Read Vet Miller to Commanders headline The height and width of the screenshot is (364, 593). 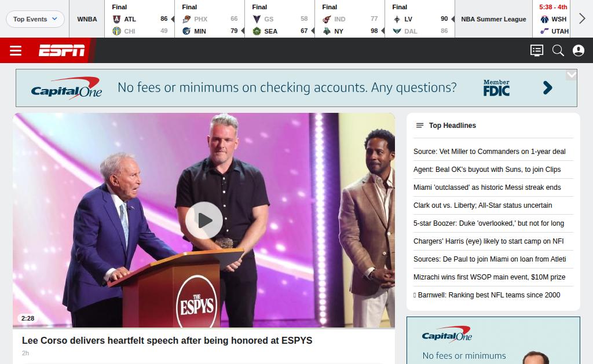pos(489,152)
